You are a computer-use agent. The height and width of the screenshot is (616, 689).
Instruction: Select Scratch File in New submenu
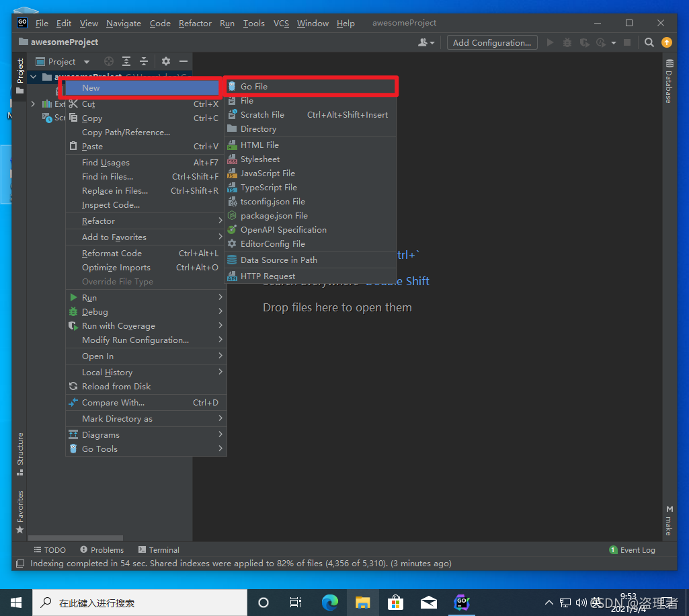311,115
